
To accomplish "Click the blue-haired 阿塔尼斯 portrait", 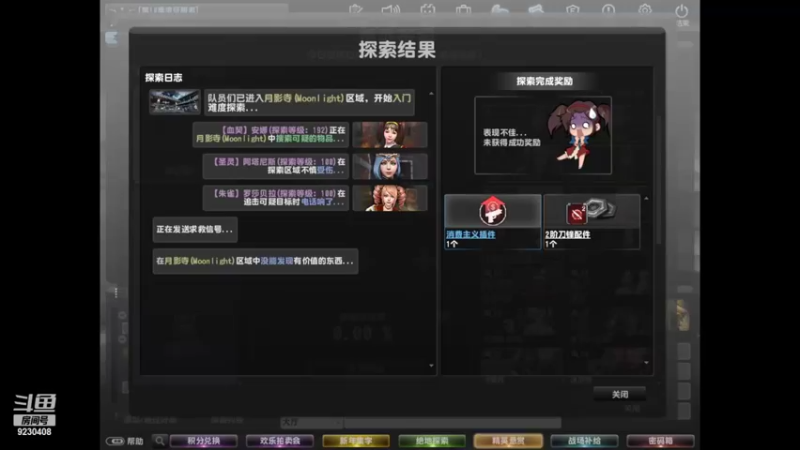I will pyautogui.click(x=390, y=166).
